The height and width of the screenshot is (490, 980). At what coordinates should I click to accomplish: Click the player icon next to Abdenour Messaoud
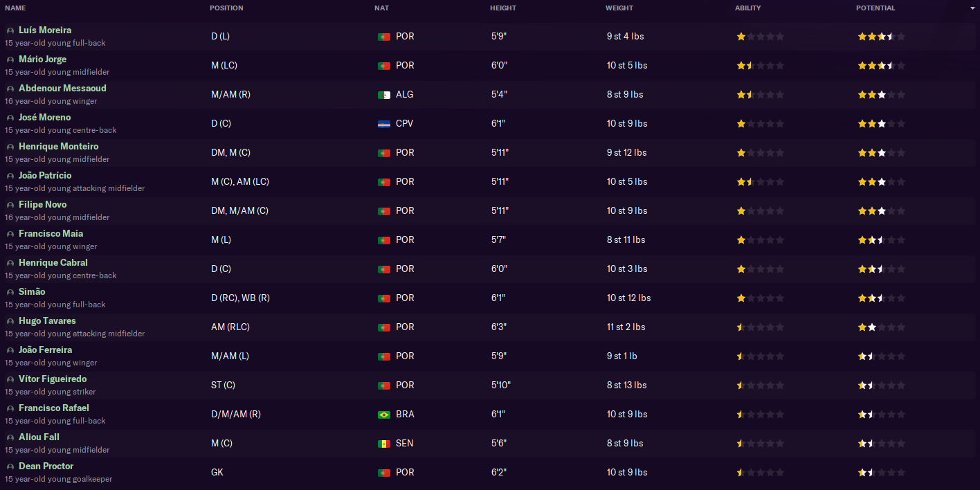pos(10,89)
